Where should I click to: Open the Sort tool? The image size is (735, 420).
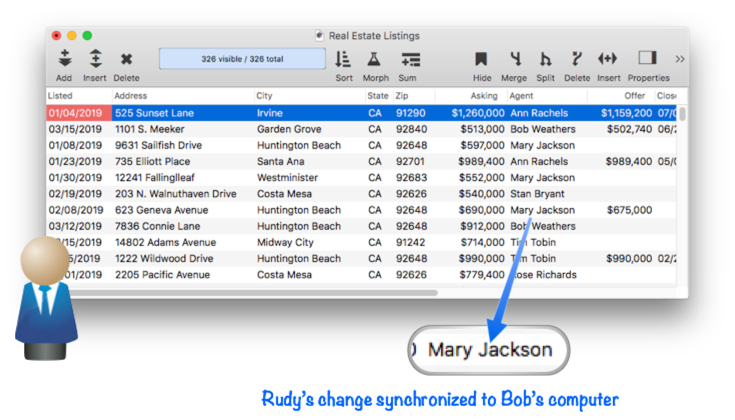343,59
